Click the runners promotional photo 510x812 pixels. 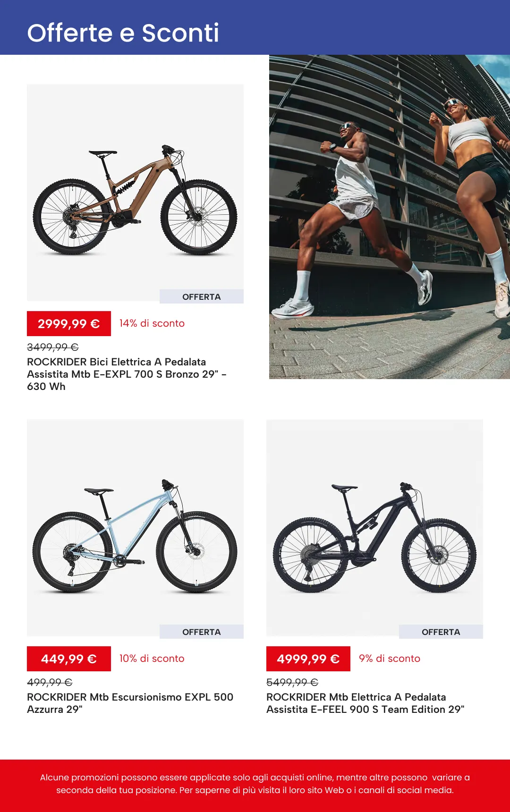click(x=390, y=217)
